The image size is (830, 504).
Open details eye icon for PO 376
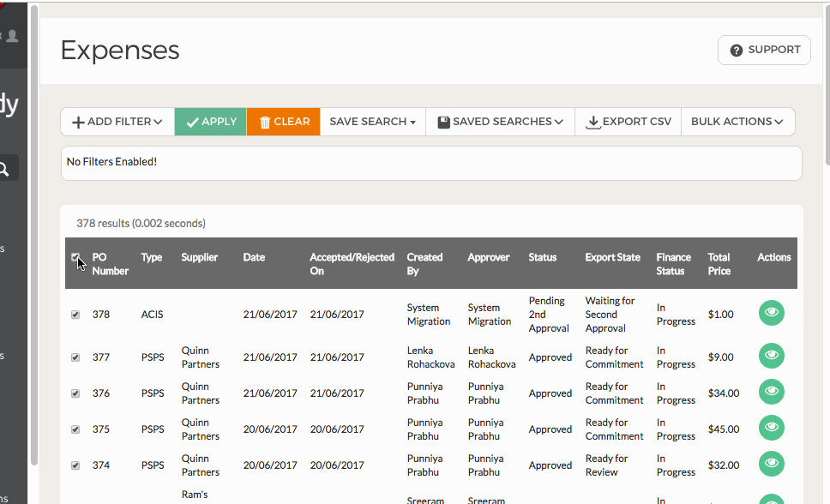[771, 393]
